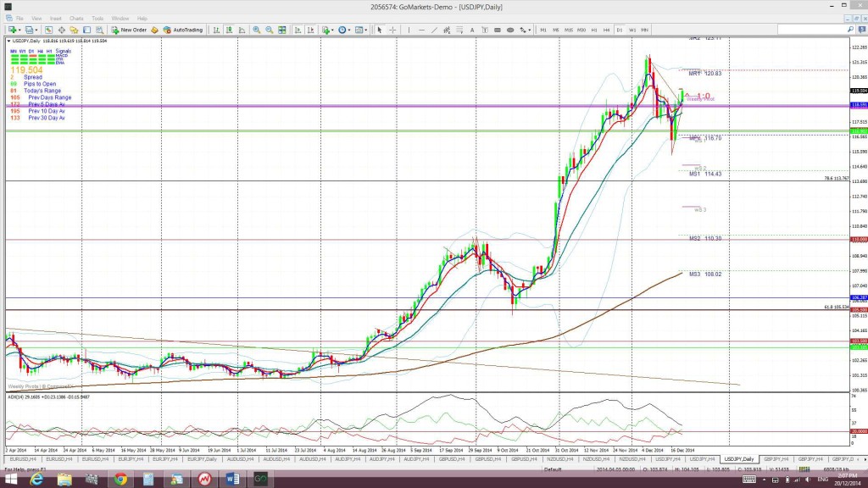Image resolution: width=868 pixels, height=488 pixels.
Task: Open the File menu
Action: click(19, 19)
